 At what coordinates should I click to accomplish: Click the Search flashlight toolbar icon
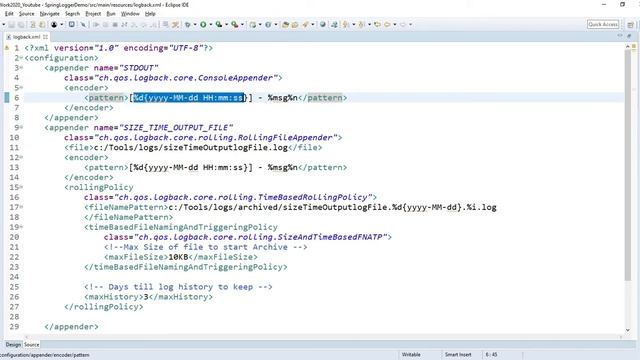click(x=305, y=24)
